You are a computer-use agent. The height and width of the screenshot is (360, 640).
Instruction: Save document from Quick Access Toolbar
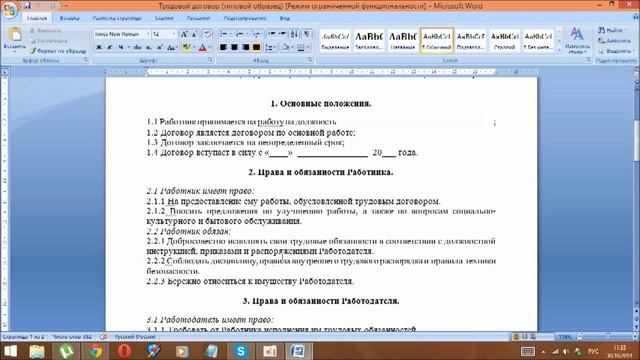pyautogui.click(x=27, y=6)
